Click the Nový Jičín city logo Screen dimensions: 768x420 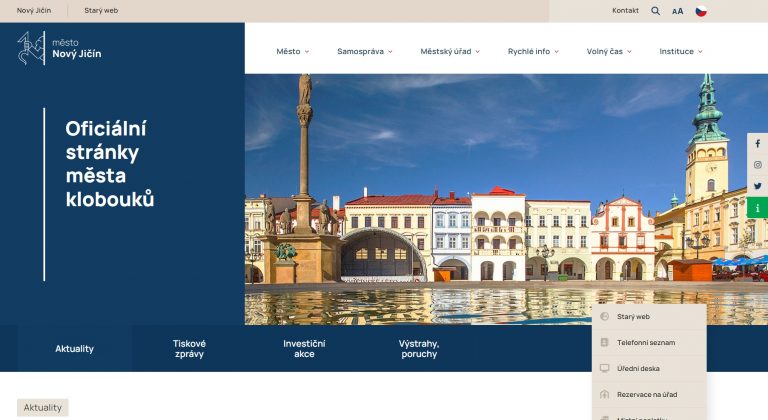click(59, 48)
